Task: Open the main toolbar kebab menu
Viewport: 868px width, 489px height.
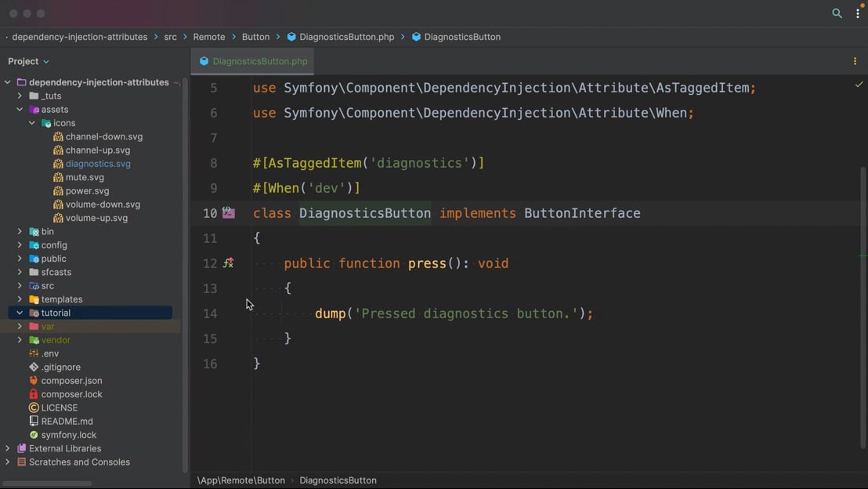Action: [x=858, y=13]
